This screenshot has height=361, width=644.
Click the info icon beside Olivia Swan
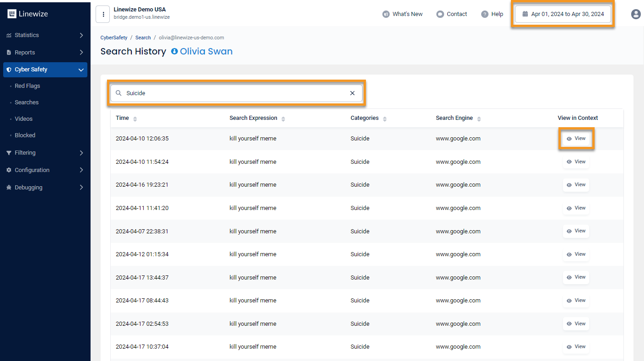[x=174, y=52]
